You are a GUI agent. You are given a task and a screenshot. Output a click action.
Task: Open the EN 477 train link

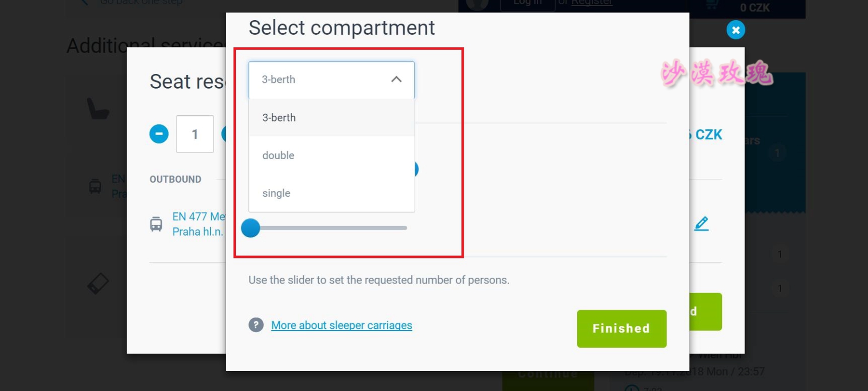[x=199, y=216]
